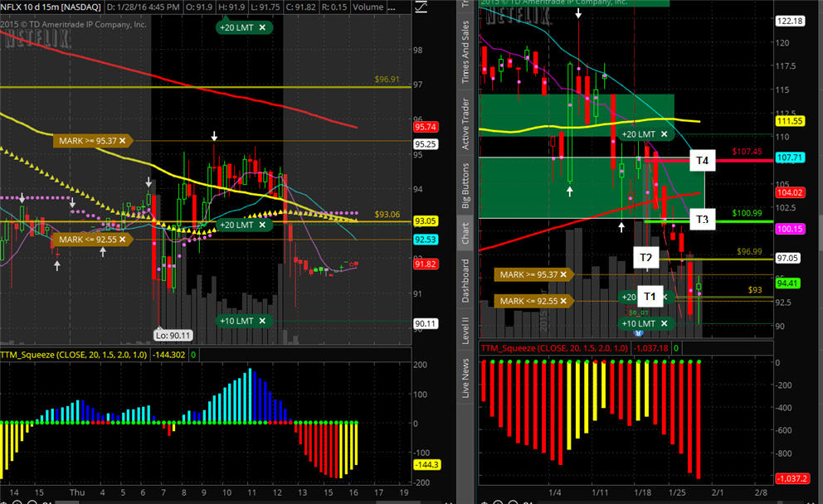This screenshot has width=823, height=504.
Task: Click the NFLX 10 d 15m [NASDAQ] title
Action: pos(51,7)
